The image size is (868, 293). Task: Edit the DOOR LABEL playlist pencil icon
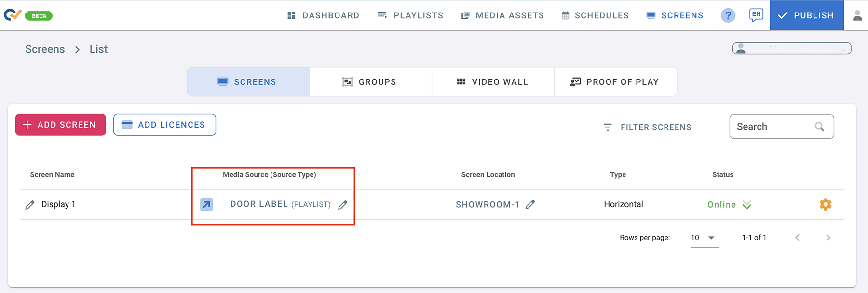point(343,205)
